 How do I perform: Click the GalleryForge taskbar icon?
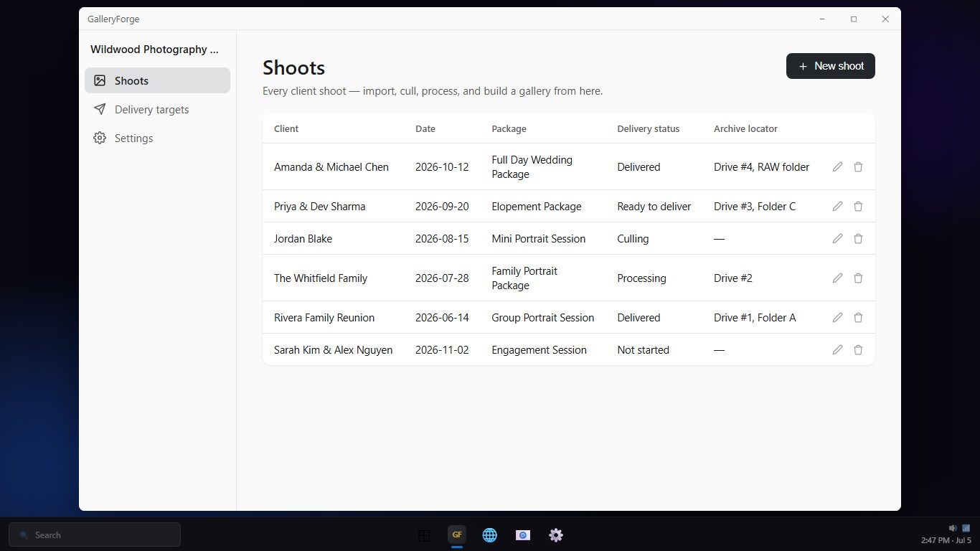coord(457,535)
